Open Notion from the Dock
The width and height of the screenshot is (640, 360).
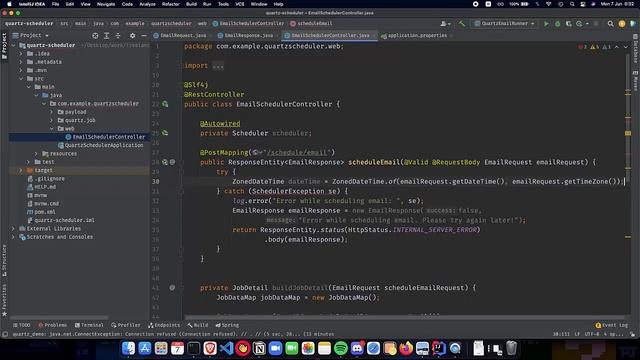[259, 348]
